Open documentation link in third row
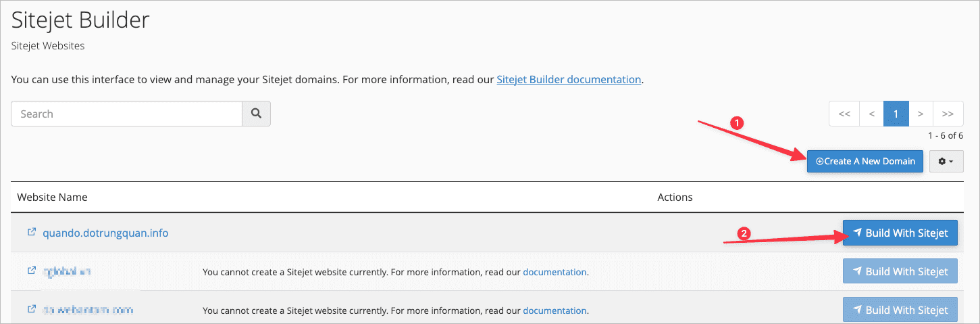Image resolution: width=980 pixels, height=324 pixels. pos(555,310)
